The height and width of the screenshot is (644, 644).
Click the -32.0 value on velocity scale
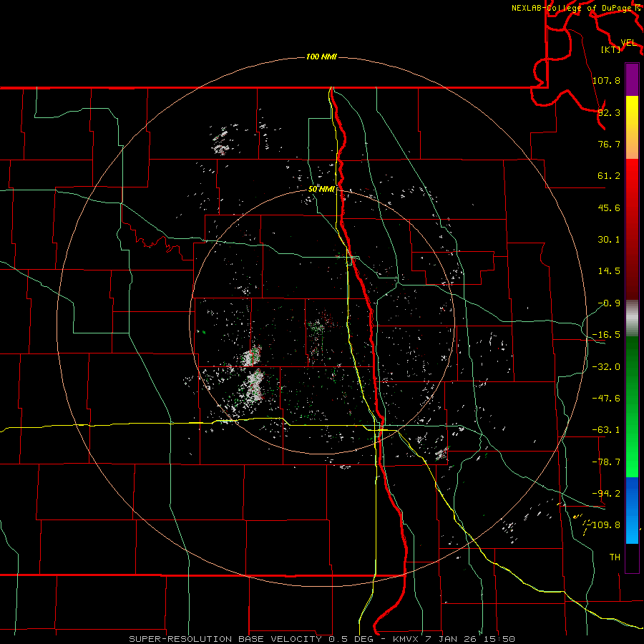click(606, 367)
